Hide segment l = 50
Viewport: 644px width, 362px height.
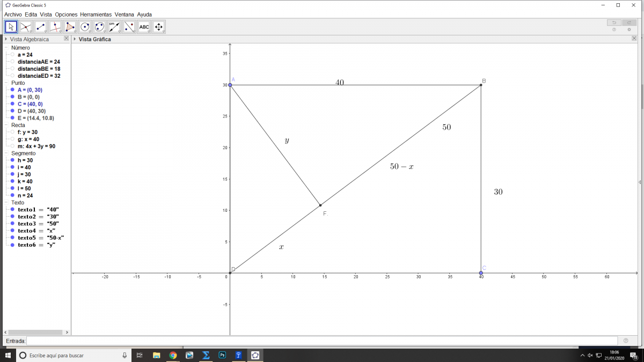(12, 189)
